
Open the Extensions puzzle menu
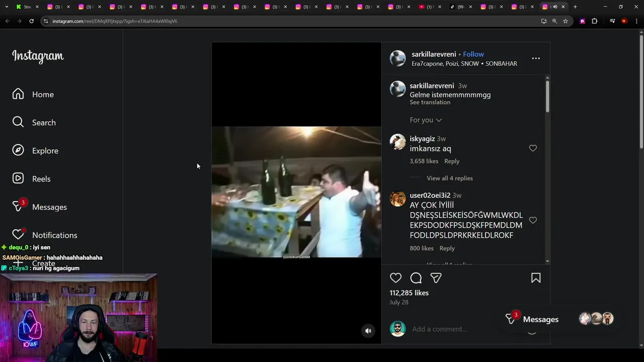click(x=595, y=21)
